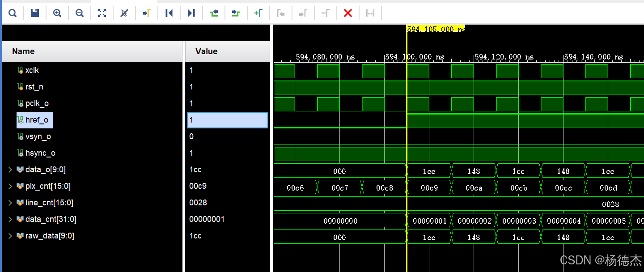This screenshot has width=644, height=272.
Task: Expand the data_cnt[31:0] bus
Action: pyautogui.click(x=10, y=219)
